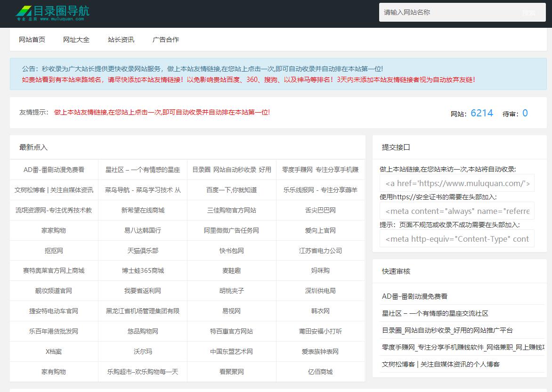Visit the 天猫俱乐部 link
The width and height of the screenshot is (552, 392).
tap(143, 251)
